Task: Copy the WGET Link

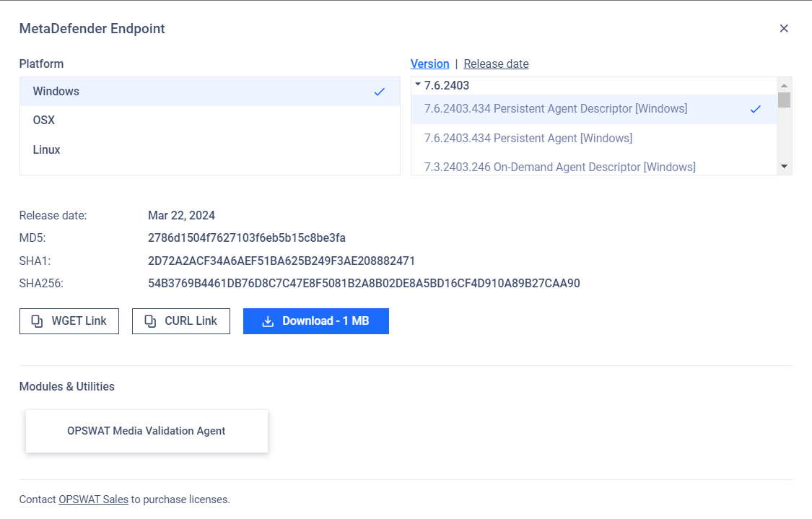Action: tap(69, 321)
